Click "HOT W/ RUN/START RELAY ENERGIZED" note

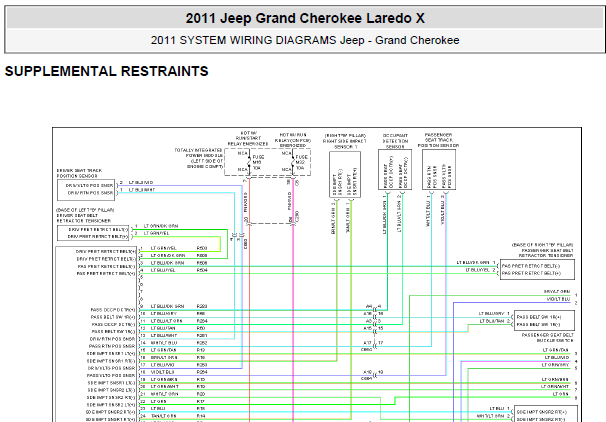click(x=248, y=138)
